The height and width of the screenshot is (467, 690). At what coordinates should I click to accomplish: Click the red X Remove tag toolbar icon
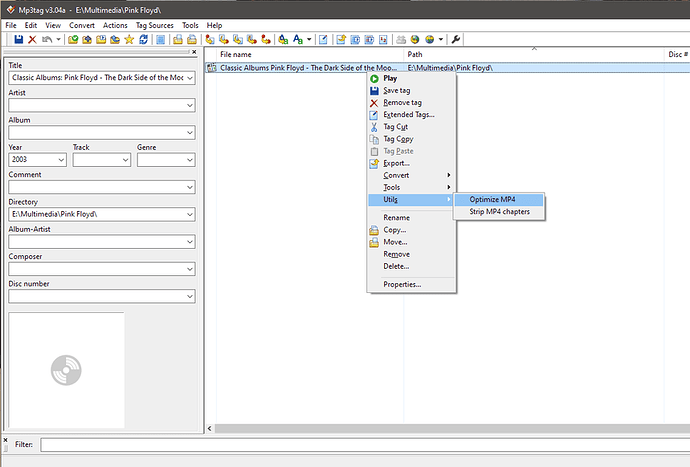pyautogui.click(x=32, y=39)
